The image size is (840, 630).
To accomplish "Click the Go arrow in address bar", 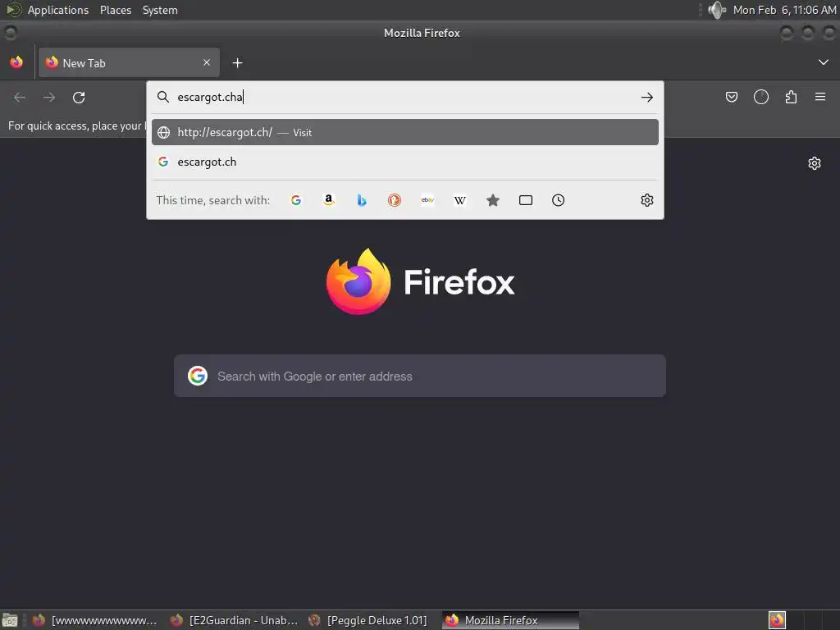I will pos(647,97).
